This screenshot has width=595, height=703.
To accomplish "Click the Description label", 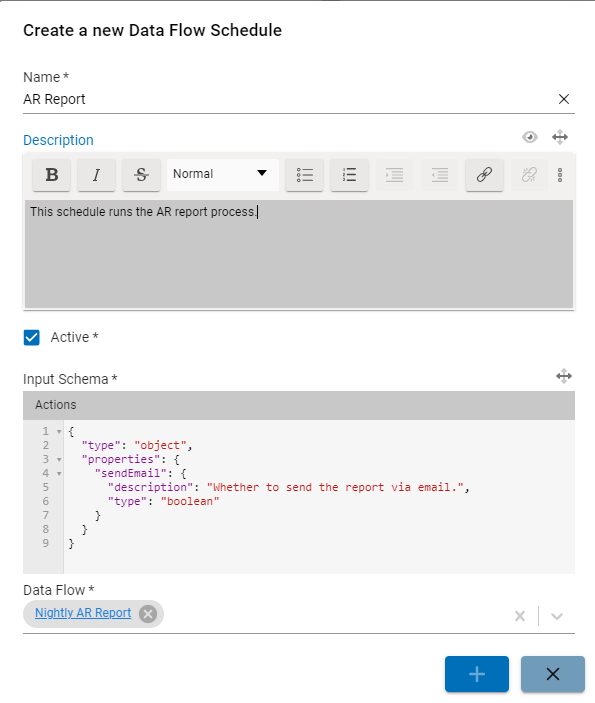I will (58, 140).
